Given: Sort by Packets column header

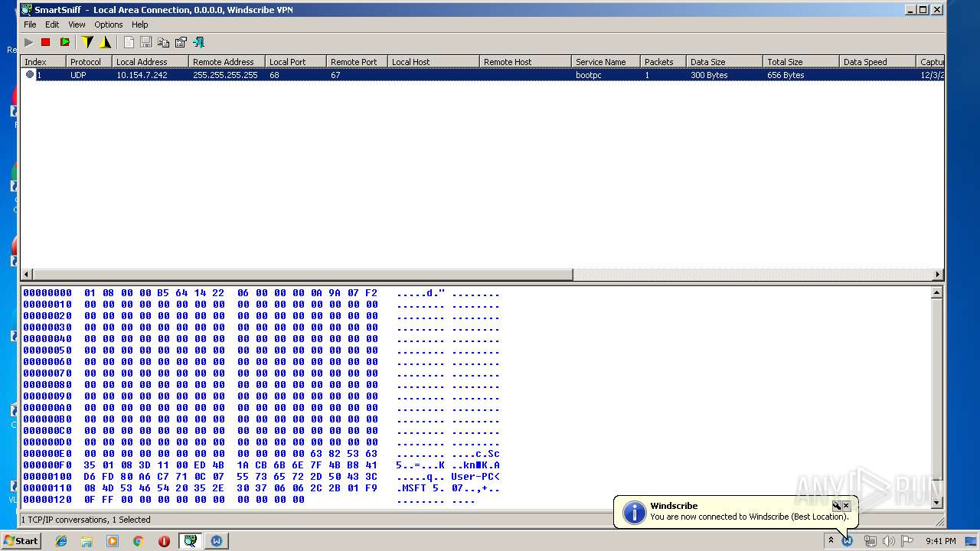Looking at the screenshot, I should (663, 62).
